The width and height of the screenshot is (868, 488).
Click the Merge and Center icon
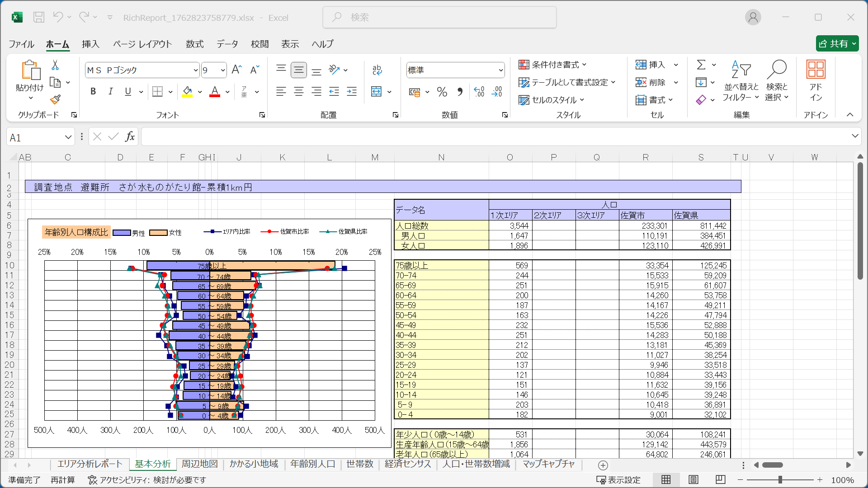click(376, 92)
